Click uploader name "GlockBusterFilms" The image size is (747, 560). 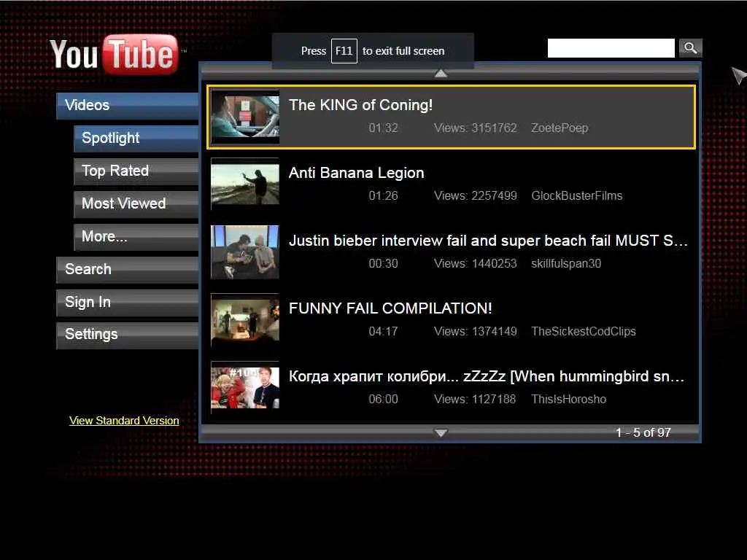[577, 195]
